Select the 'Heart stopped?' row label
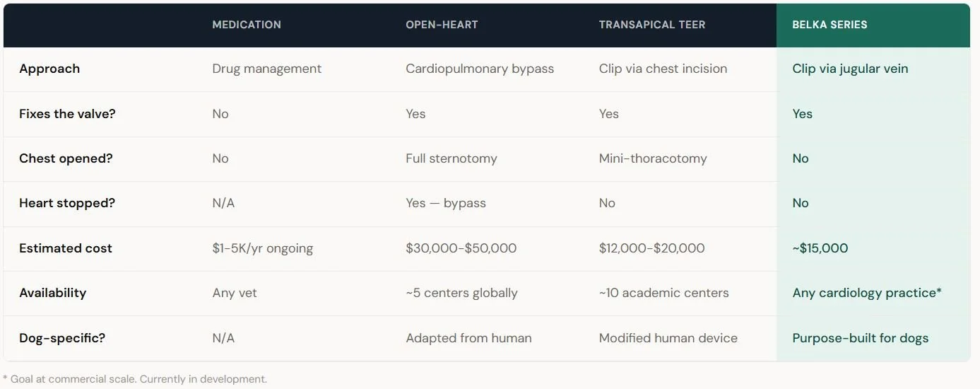This screenshot has width=980, height=389. [67, 203]
